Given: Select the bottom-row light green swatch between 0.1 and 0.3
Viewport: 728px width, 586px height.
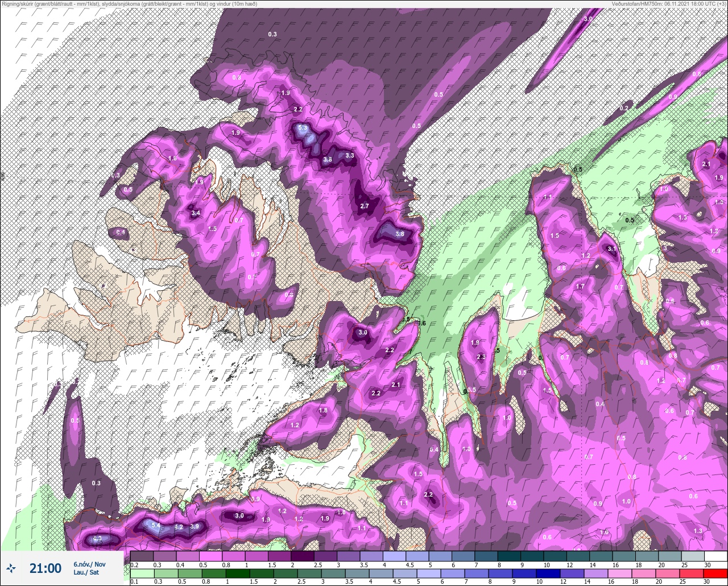Looking at the screenshot, I should (x=142, y=572).
